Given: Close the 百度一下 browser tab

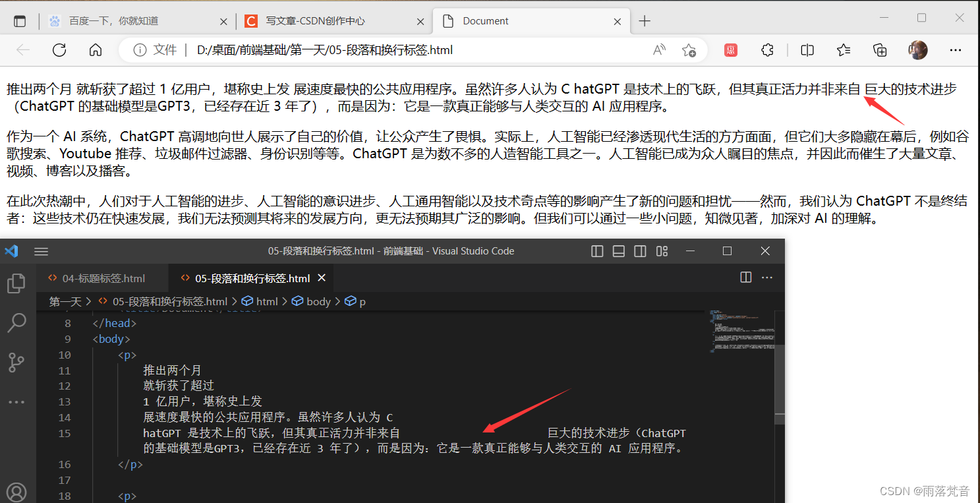Looking at the screenshot, I should pos(224,21).
